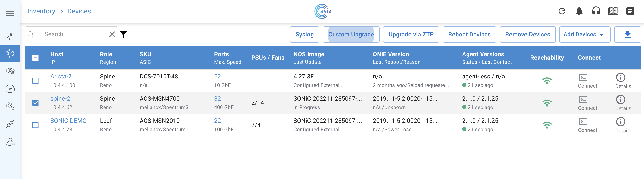Image resolution: width=644 pixels, height=179 pixels.
Task: Open the notifications bell
Action: pos(579,11)
